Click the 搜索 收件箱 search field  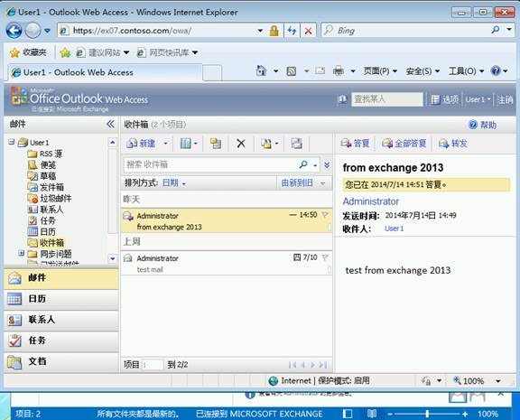pyautogui.click(x=210, y=164)
